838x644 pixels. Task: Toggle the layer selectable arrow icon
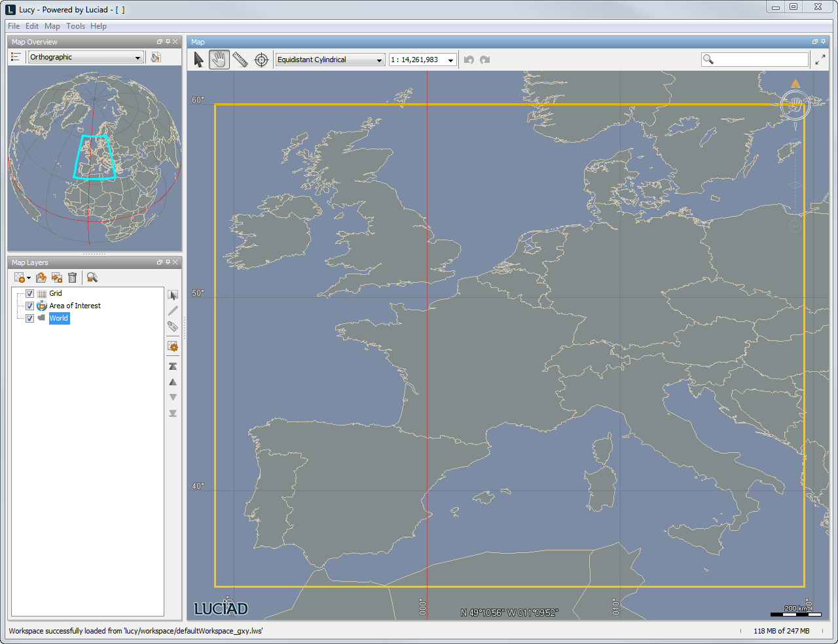[173, 295]
